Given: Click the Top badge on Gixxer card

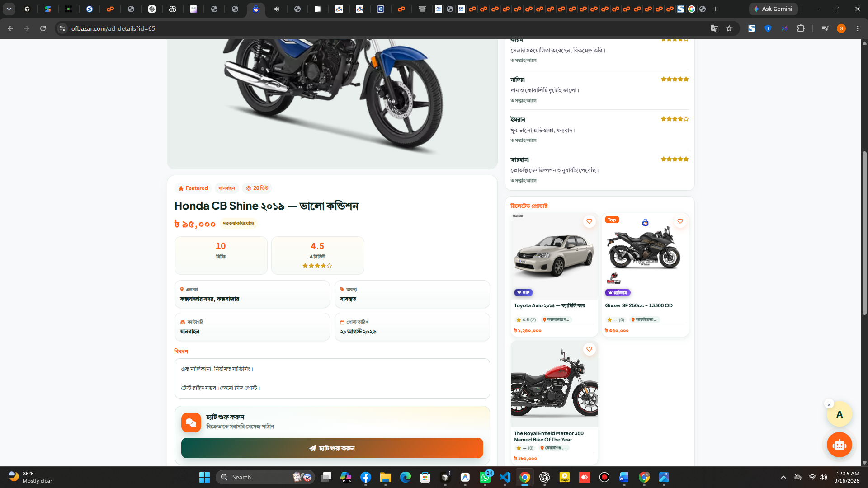Looking at the screenshot, I should [x=612, y=220].
